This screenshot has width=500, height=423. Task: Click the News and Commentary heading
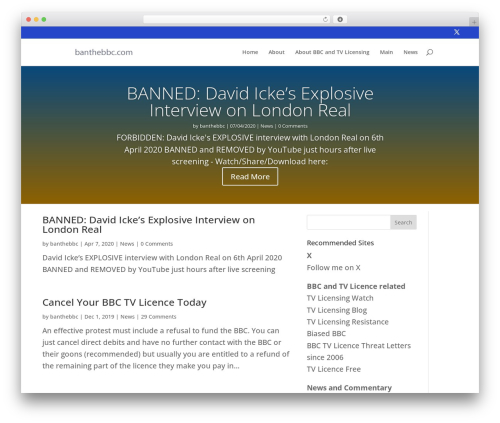coord(349,388)
